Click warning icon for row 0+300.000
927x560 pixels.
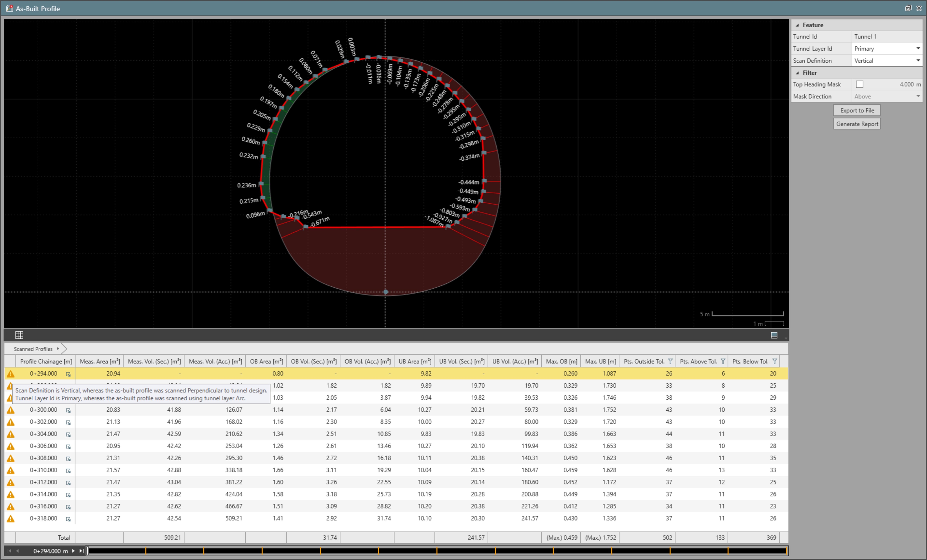click(x=10, y=410)
